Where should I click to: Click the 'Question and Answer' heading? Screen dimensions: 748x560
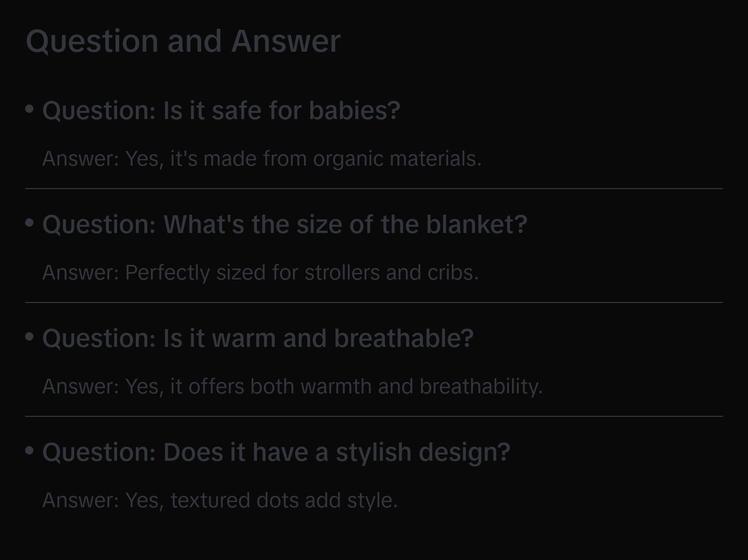tap(183, 41)
